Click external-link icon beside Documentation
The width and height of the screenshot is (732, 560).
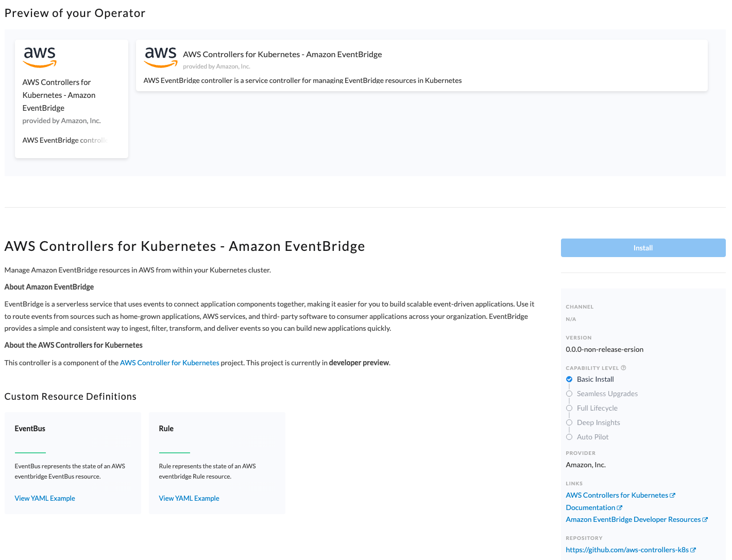620,508
